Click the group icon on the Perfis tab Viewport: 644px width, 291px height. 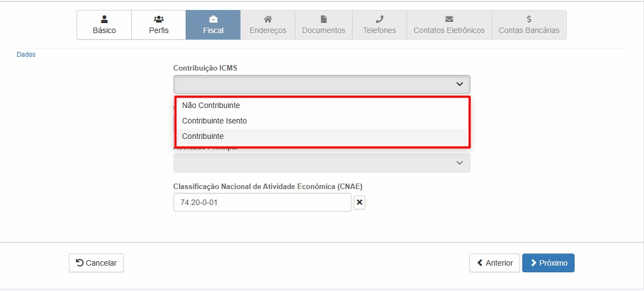(159, 19)
